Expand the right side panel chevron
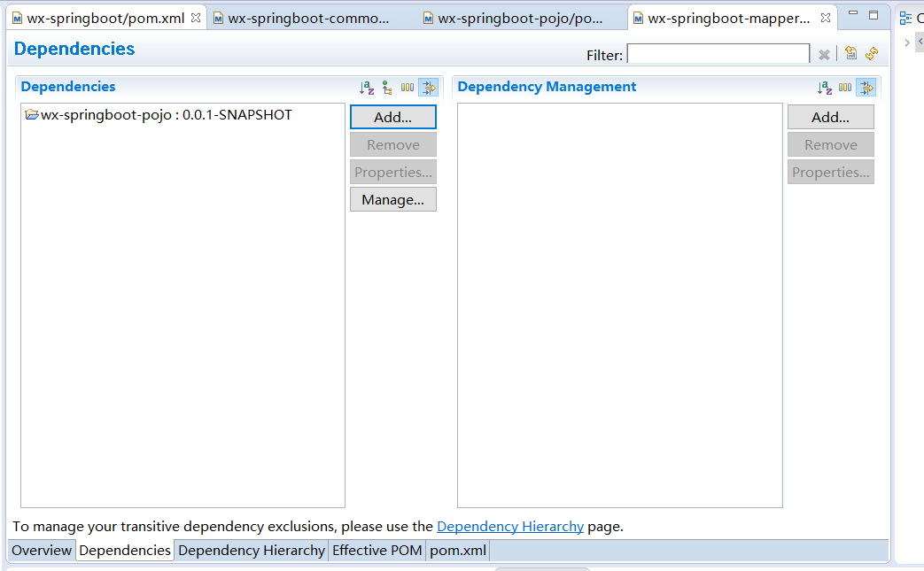 point(907,42)
